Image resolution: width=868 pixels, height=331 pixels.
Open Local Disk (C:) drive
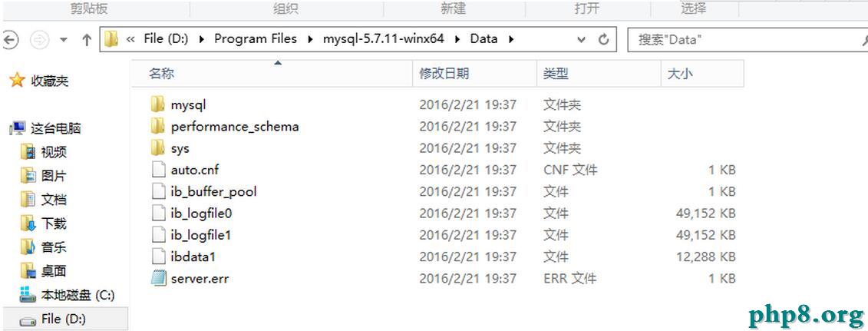[x=67, y=295]
